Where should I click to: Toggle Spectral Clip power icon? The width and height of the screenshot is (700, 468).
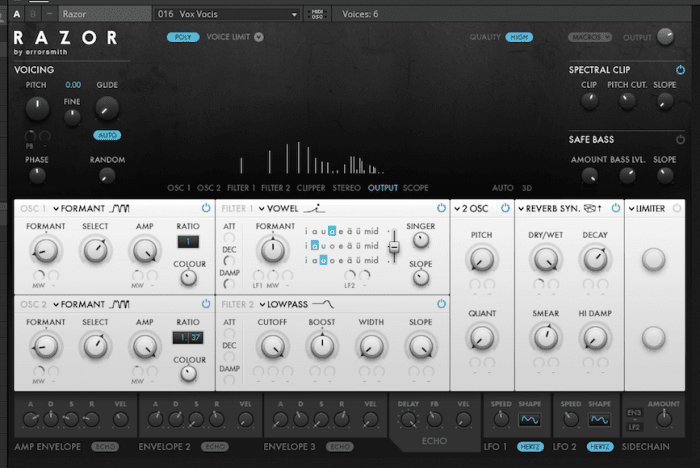click(680, 70)
